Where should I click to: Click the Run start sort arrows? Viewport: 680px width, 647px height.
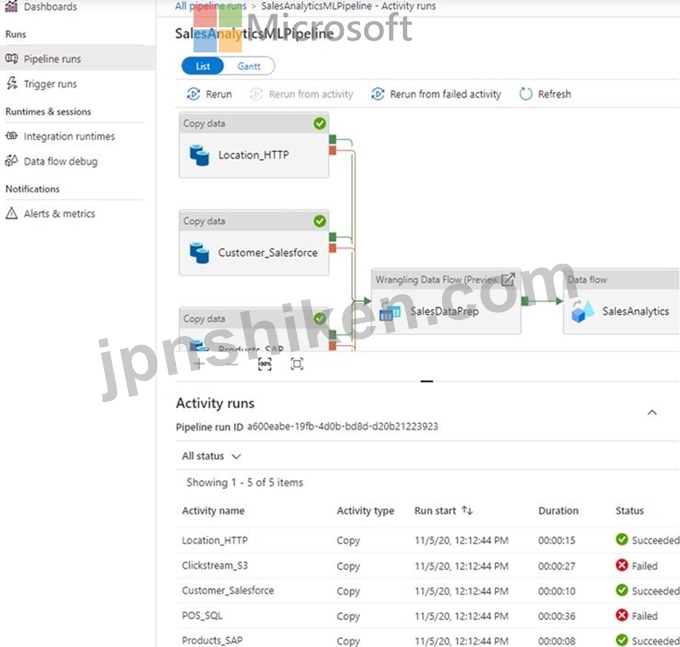(467, 510)
